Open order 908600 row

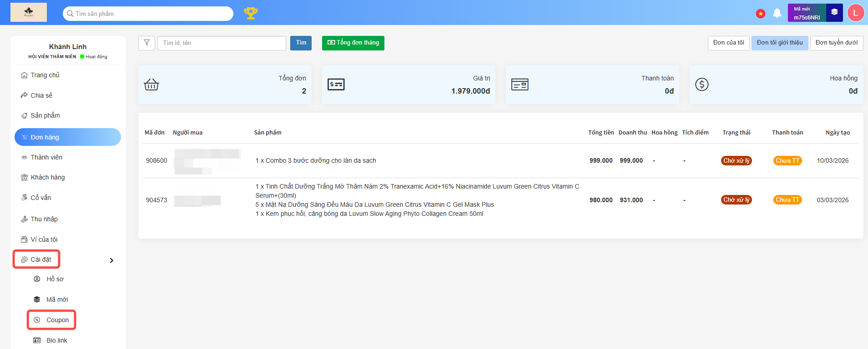pos(156,160)
